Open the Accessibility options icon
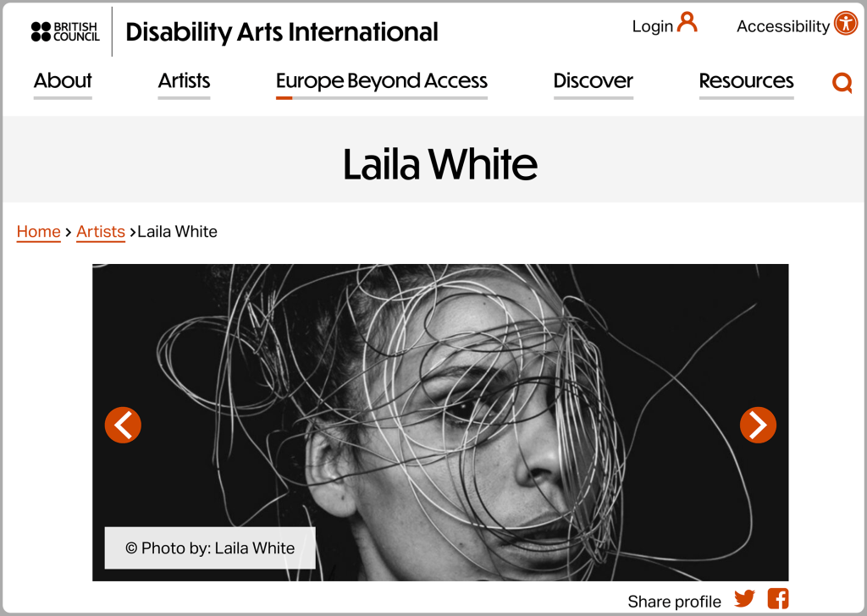Image resolution: width=867 pixels, height=616 pixels. [846, 23]
